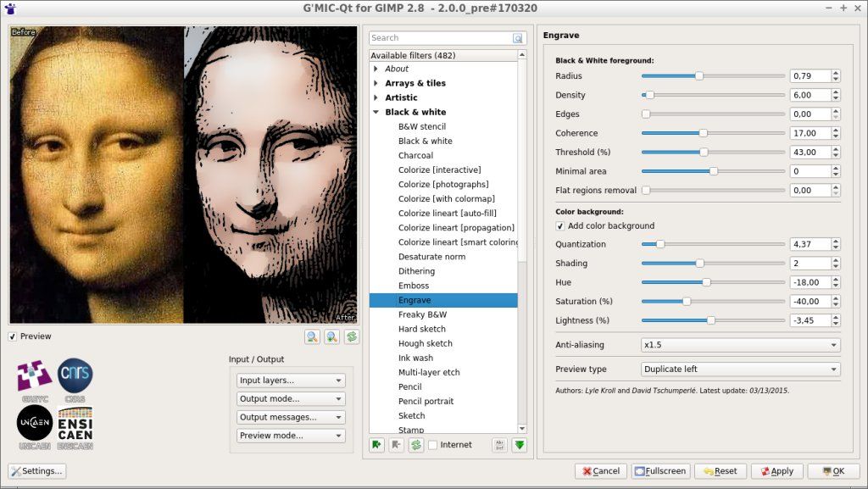This screenshot has height=489, width=868.
Task: Click the magnifier icon in the search box
Action: click(518, 38)
